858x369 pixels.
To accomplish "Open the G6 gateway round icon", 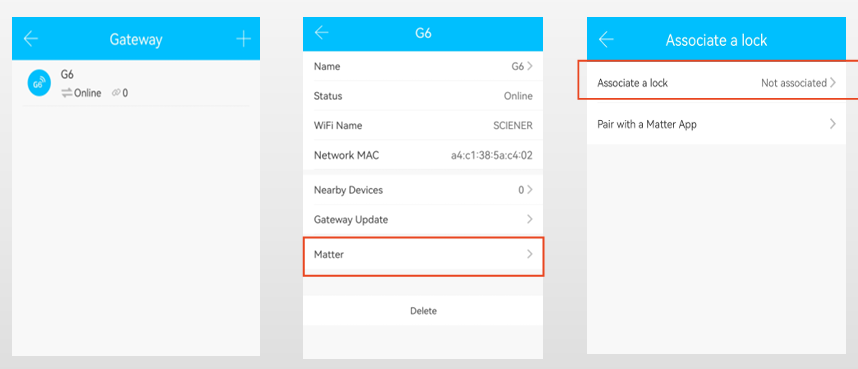I will 39,84.
